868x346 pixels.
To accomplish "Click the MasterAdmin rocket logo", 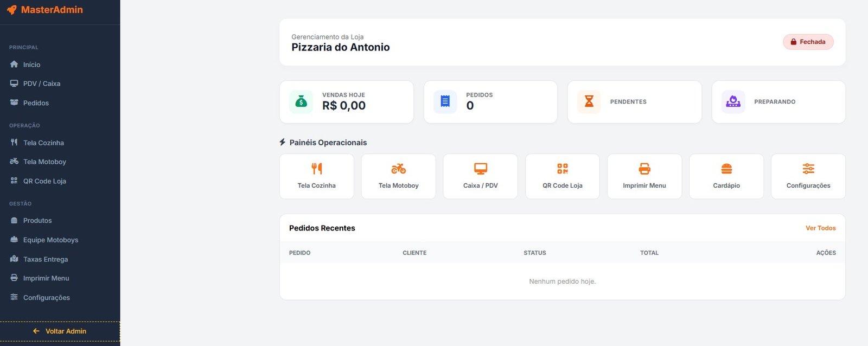I will pos(11,10).
